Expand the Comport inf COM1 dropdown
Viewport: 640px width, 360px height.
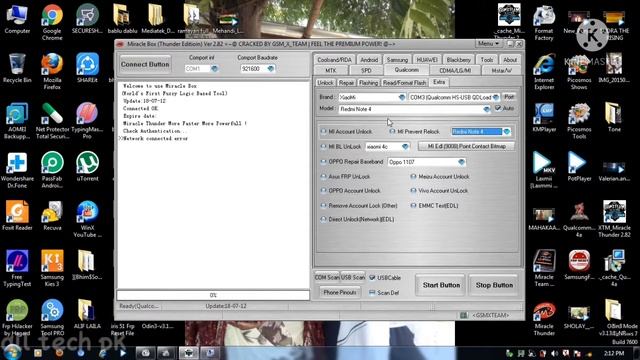[214, 69]
